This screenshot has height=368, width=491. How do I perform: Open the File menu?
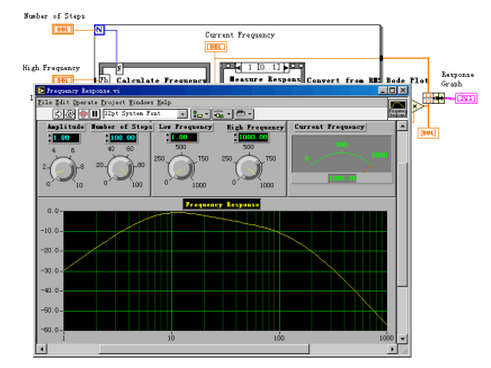[x=45, y=102]
